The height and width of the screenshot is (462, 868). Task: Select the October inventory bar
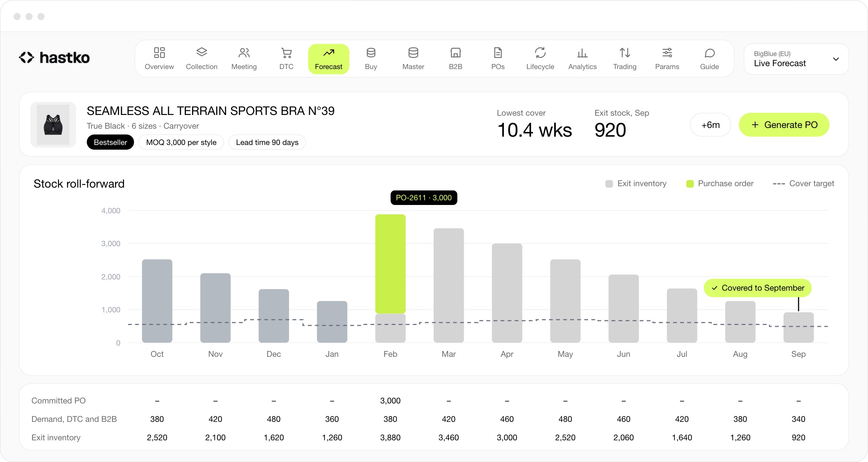157,301
